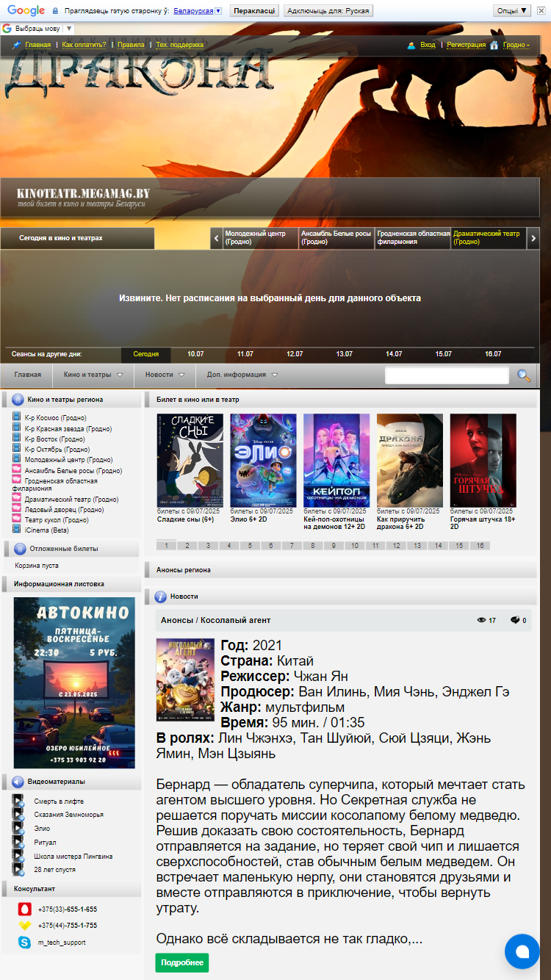Viewport: 551px width, 980px height.
Task: Click the video icon beside Смерть в лифте
Action: 18,801
